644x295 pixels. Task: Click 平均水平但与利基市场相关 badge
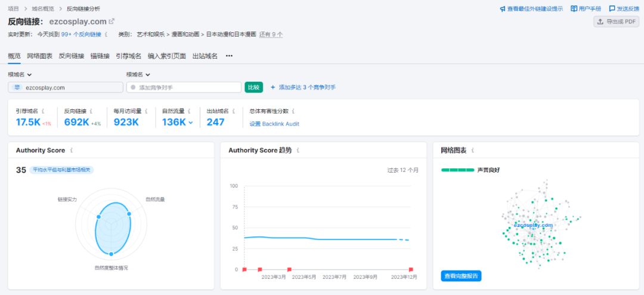[x=61, y=170]
